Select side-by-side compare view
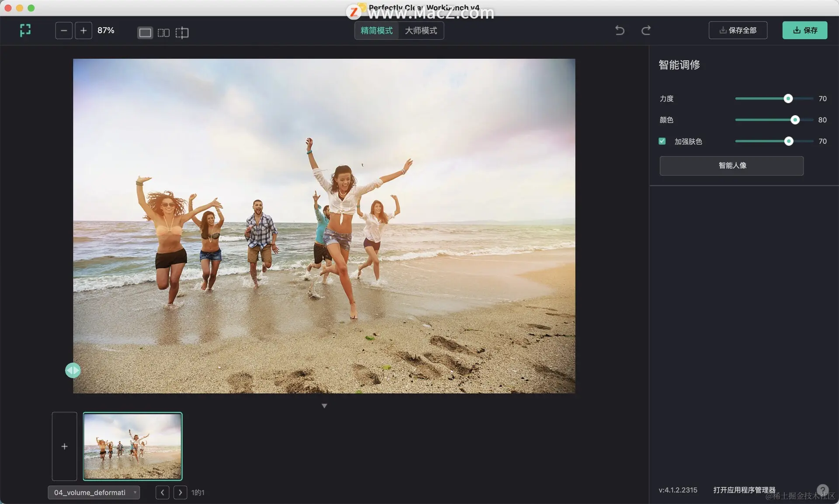 click(163, 33)
